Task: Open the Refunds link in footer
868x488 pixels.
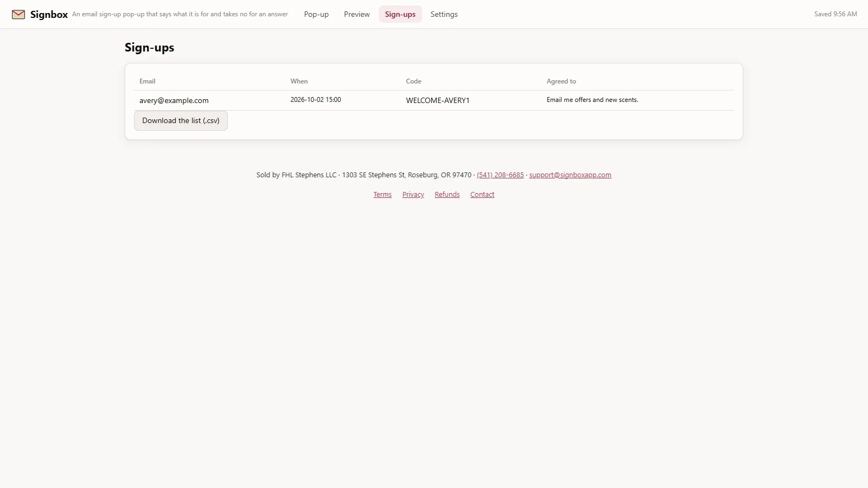Action: coord(447,194)
